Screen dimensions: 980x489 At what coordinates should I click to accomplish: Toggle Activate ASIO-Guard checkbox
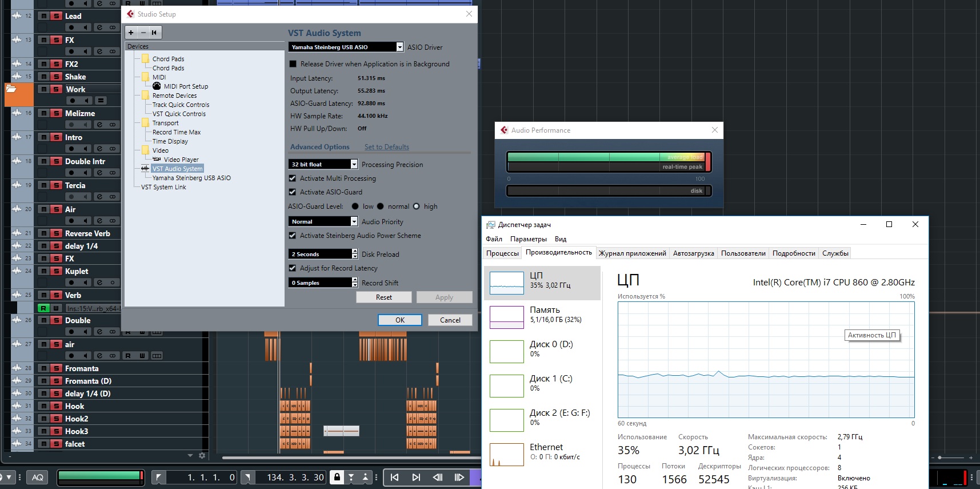click(x=293, y=192)
